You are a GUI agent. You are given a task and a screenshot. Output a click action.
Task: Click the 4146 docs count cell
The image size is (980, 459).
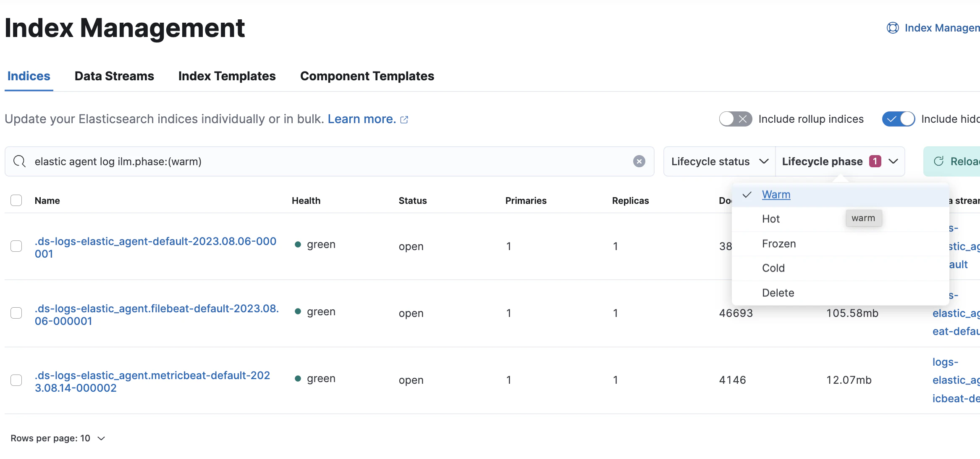coord(733,380)
